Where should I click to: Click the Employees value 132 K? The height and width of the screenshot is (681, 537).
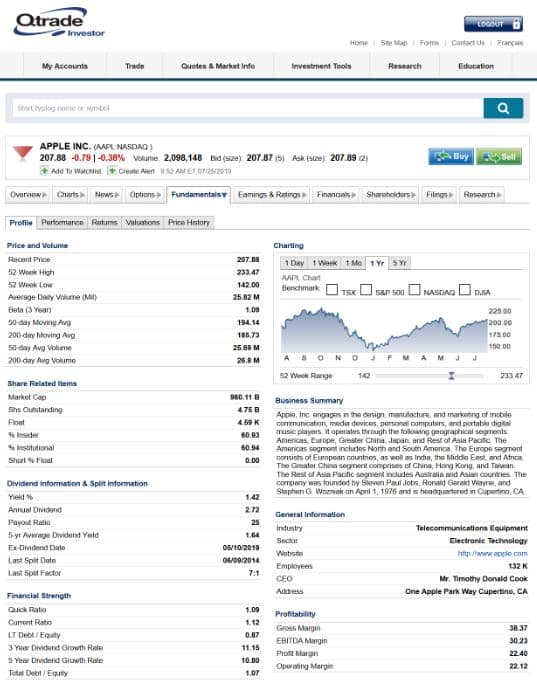coord(518,566)
